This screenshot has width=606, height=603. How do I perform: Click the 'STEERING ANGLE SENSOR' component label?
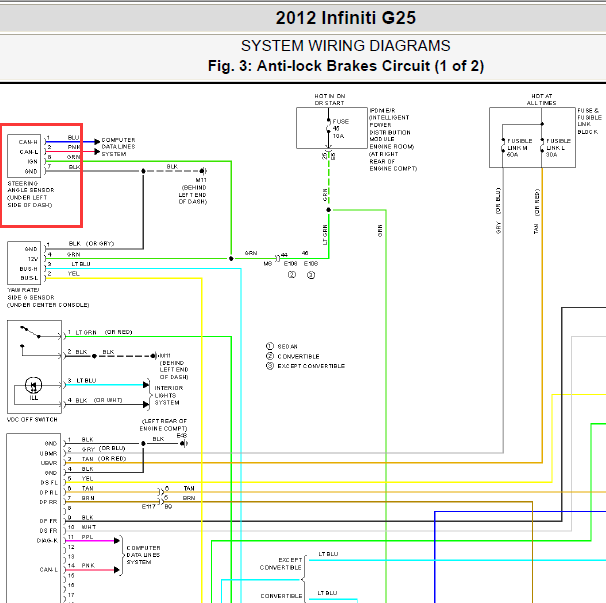click(31, 194)
